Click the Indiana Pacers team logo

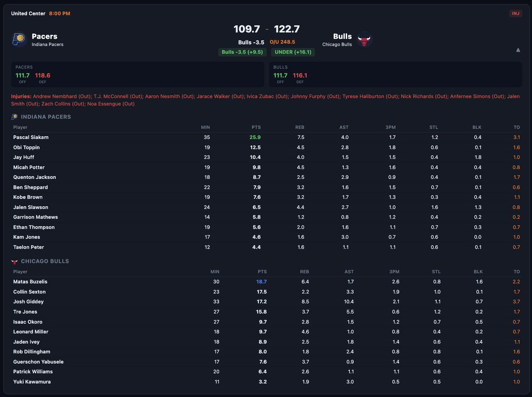(x=19, y=39)
